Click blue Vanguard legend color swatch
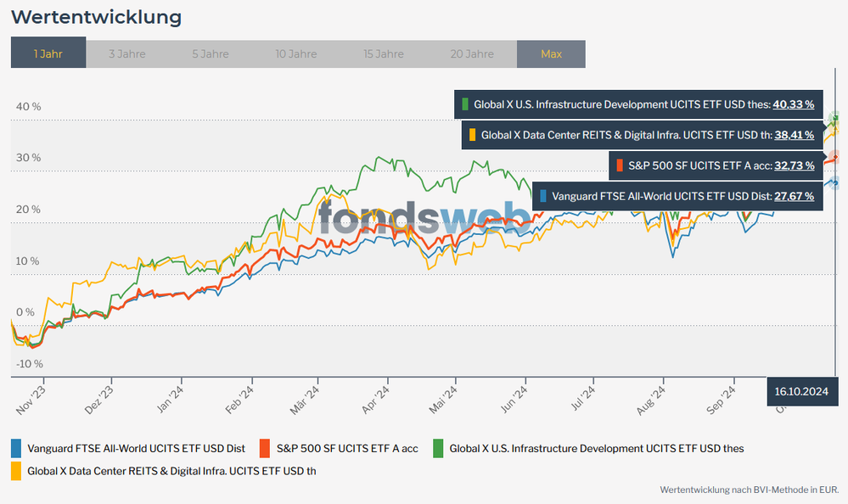 click(17, 448)
